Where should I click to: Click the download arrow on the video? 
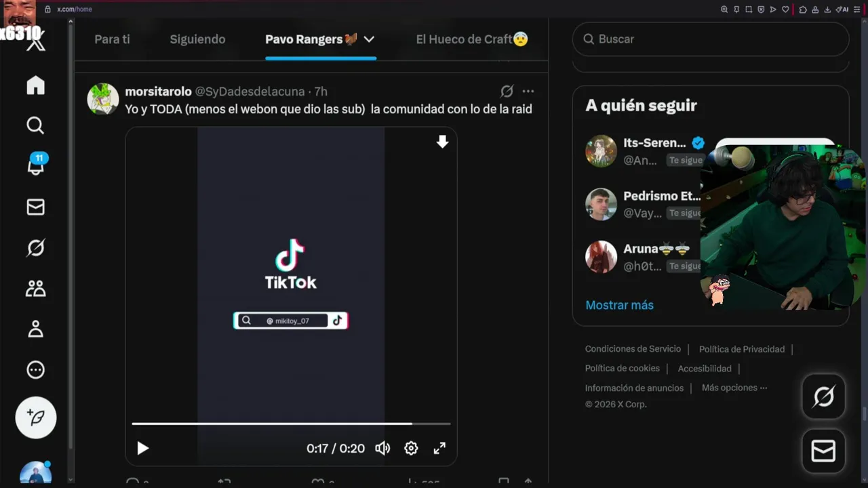point(442,141)
